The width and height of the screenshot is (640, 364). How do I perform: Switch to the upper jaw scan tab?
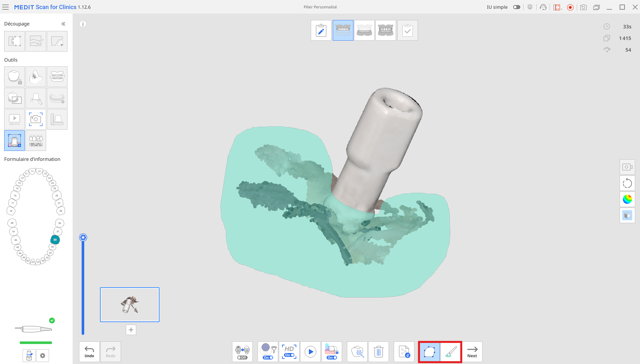coord(343,30)
